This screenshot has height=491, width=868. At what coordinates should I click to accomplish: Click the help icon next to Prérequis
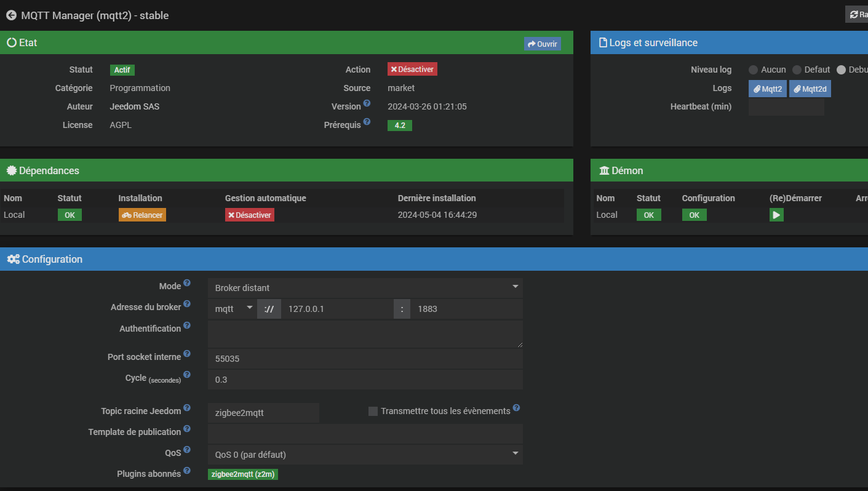click(367, 122)
